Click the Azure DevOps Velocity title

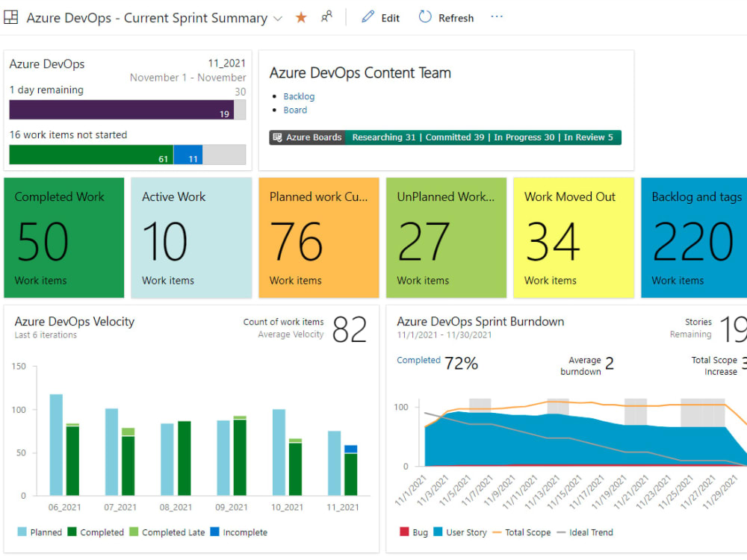(74, 321)
